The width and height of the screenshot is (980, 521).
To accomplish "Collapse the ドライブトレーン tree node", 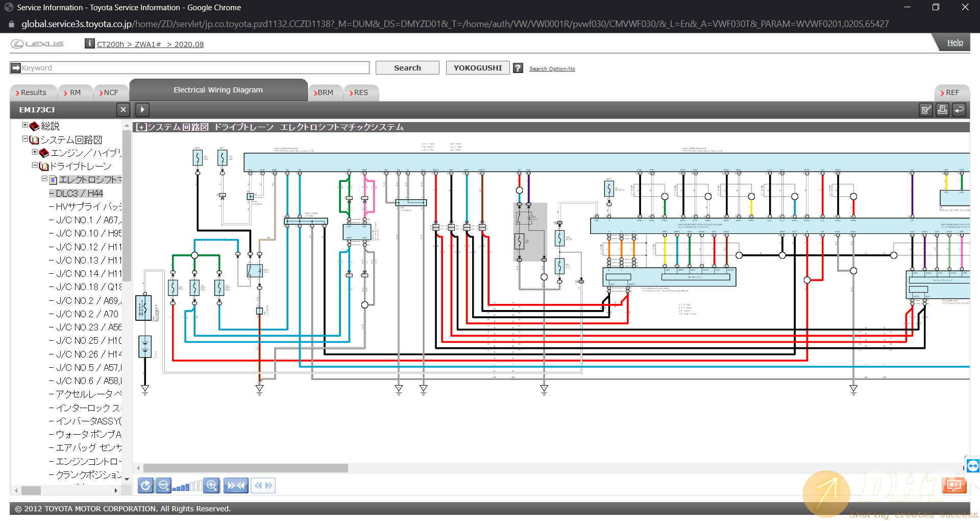I will 35,165.
